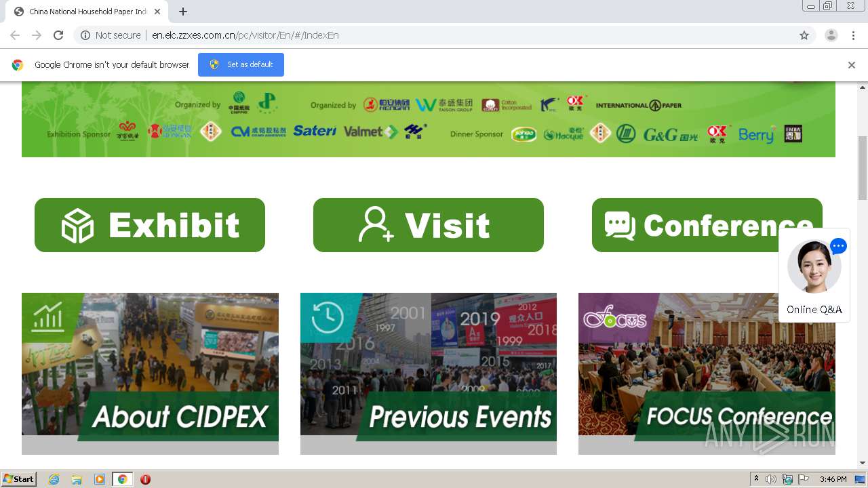Click the scrollbar up arrow
868x488 pixels.
pos(863,87)
